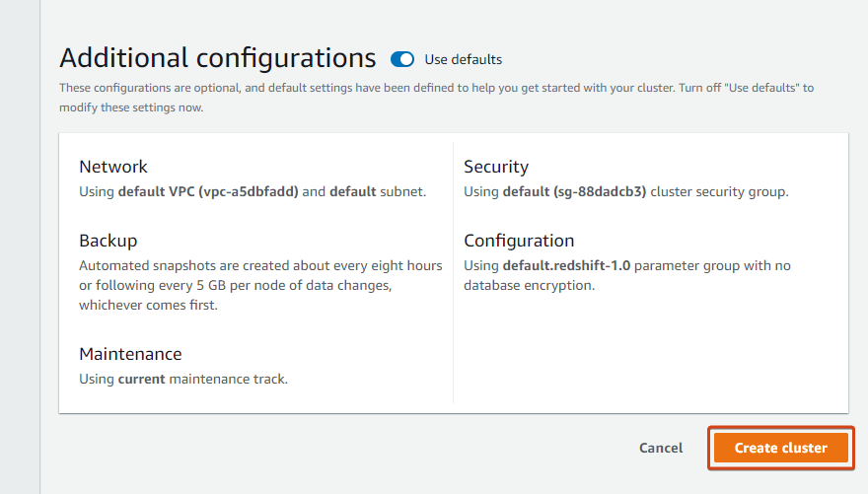Click the Network section heading
868x494 pixels.
[112, 167]
